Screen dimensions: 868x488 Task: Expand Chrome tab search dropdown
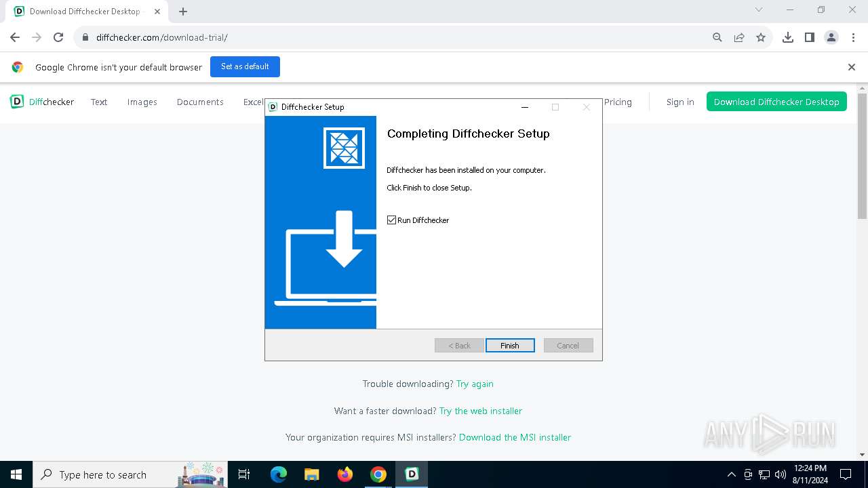click(759, 10)
